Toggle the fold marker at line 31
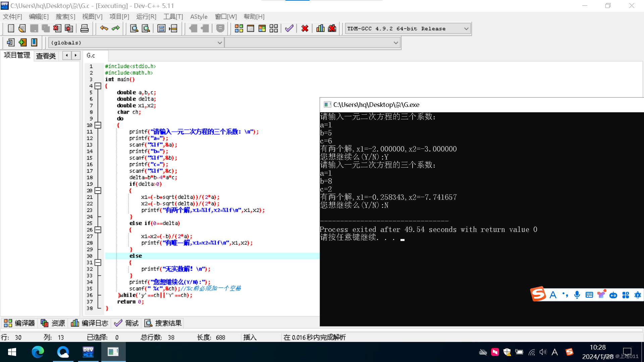 [98, 262]
